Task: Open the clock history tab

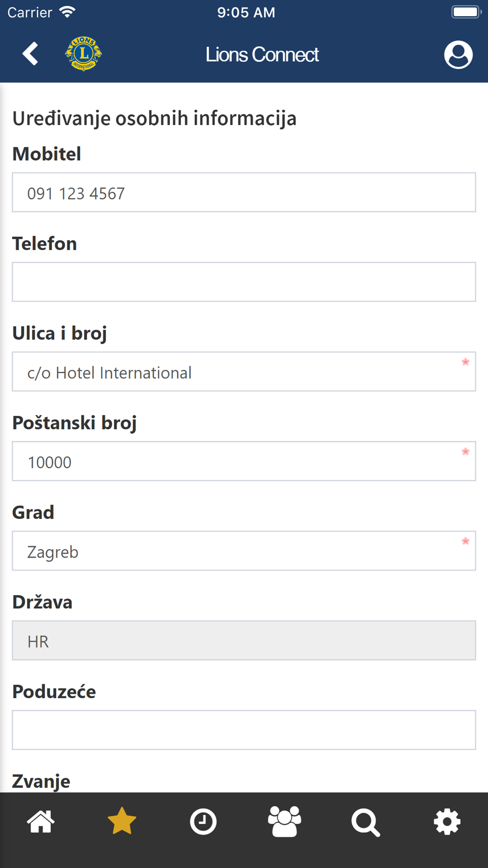Action: [x=203, y=822]
